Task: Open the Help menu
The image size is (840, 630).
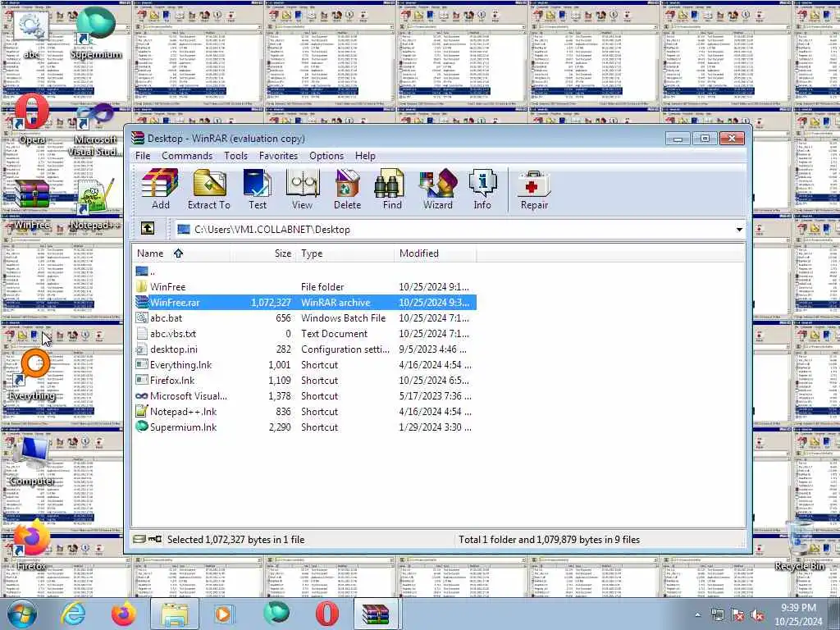Action: click(365, 156)
